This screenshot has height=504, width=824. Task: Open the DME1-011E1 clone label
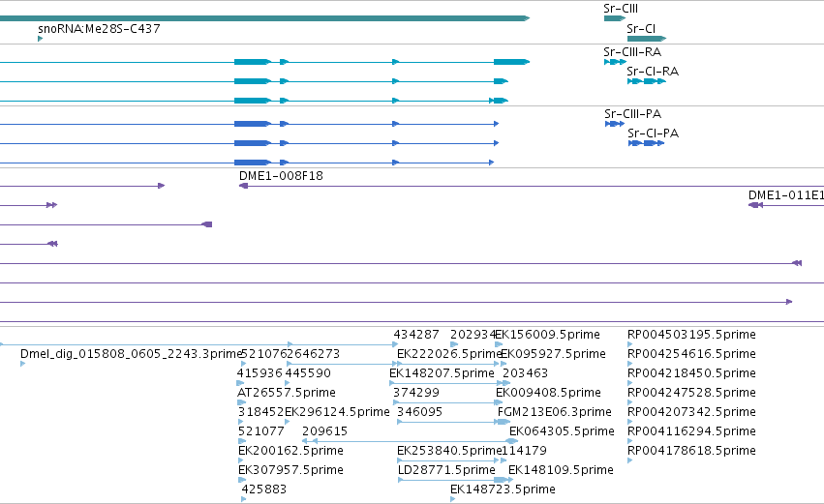pyautogui.click(x=786, y=195)
